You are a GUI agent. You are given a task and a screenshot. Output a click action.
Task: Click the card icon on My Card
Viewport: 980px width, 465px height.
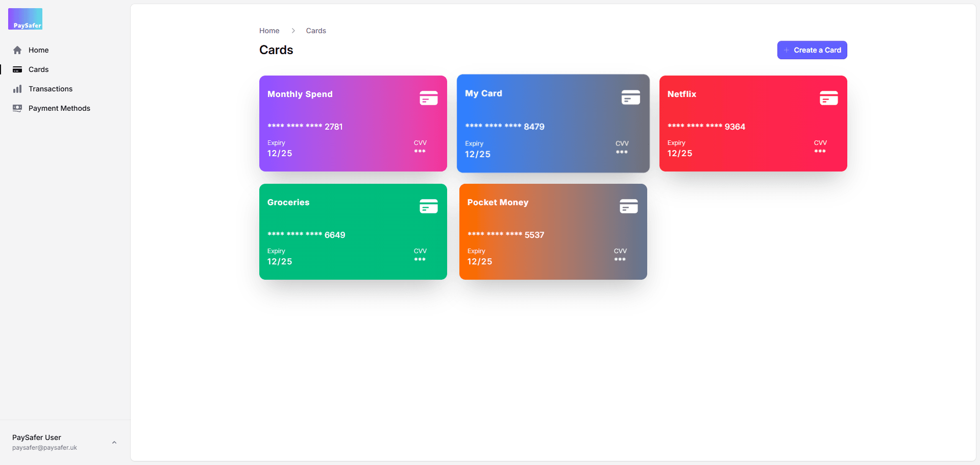pos(630,97)
